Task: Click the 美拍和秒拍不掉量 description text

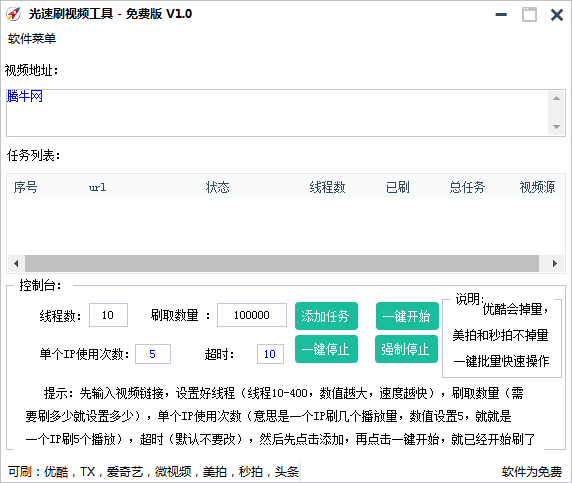Action: 500,335
